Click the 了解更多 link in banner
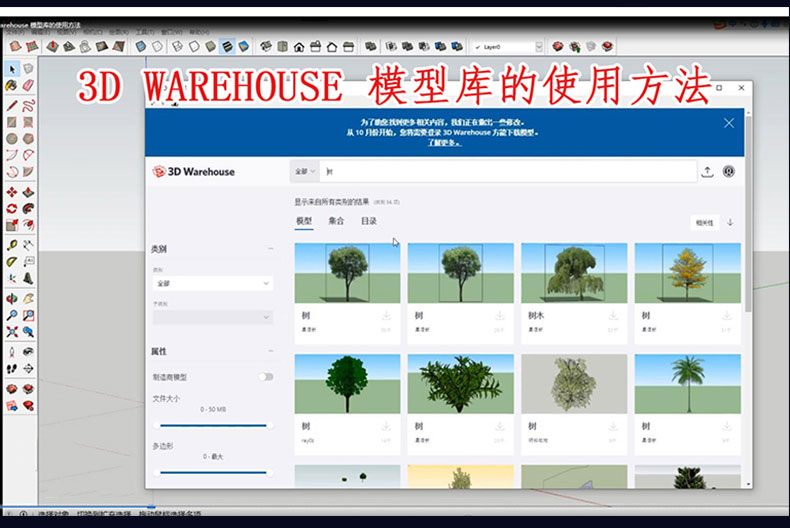790x528 pixels. 444,143
